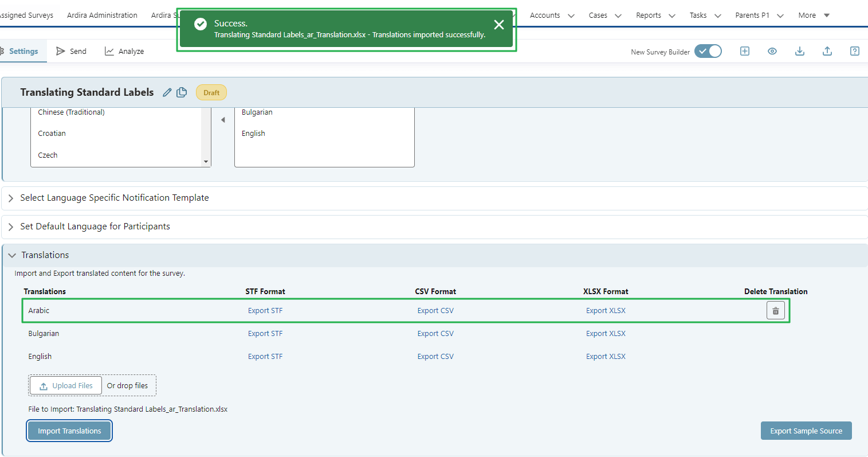Image resolution: width=868 pixels, height=457 pixels.
Task: Click the Import Translations button
Action: [69, 431]
